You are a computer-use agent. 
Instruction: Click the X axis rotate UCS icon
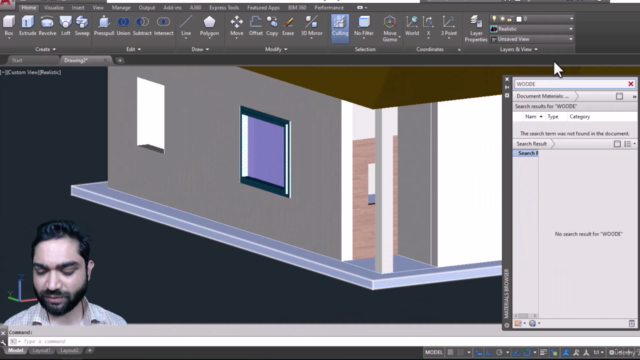[x=428, y=26]
